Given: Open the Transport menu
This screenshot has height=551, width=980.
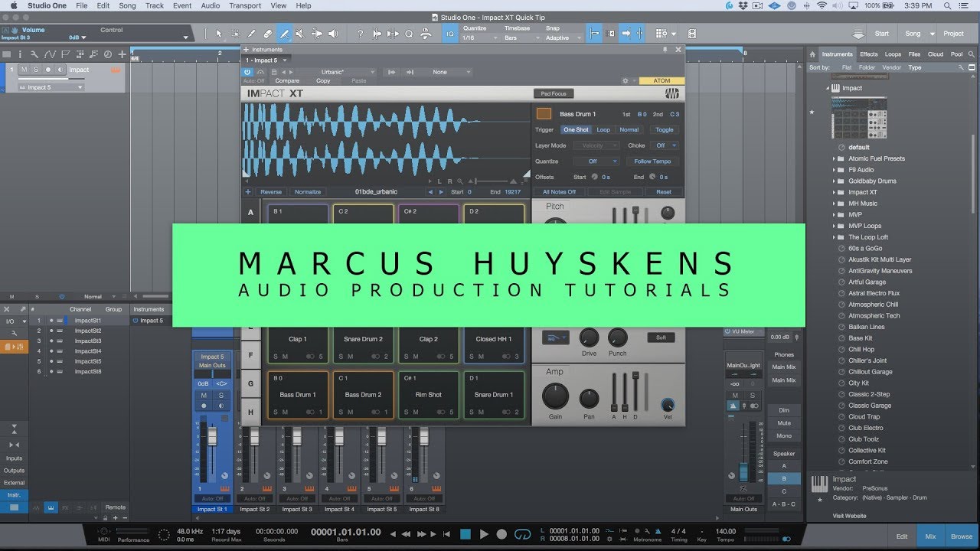Looking at the screenshot, I should pos(245,5).
